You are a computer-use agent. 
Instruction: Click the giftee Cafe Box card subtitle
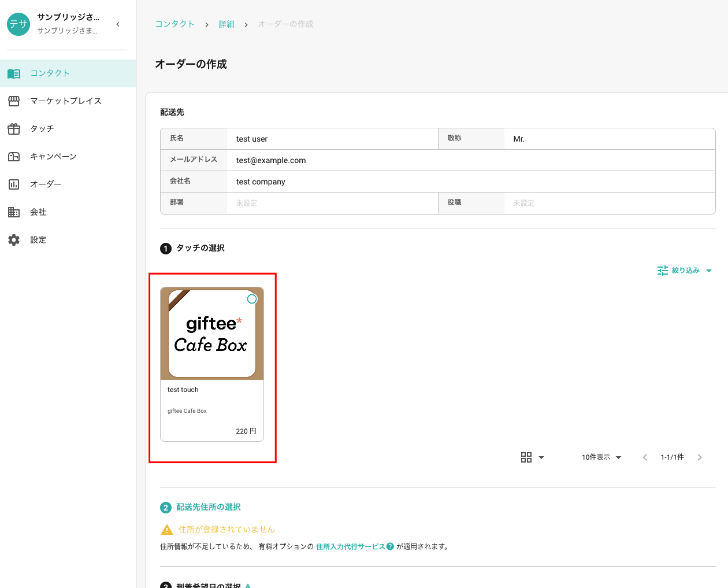[x=187, y=411]
